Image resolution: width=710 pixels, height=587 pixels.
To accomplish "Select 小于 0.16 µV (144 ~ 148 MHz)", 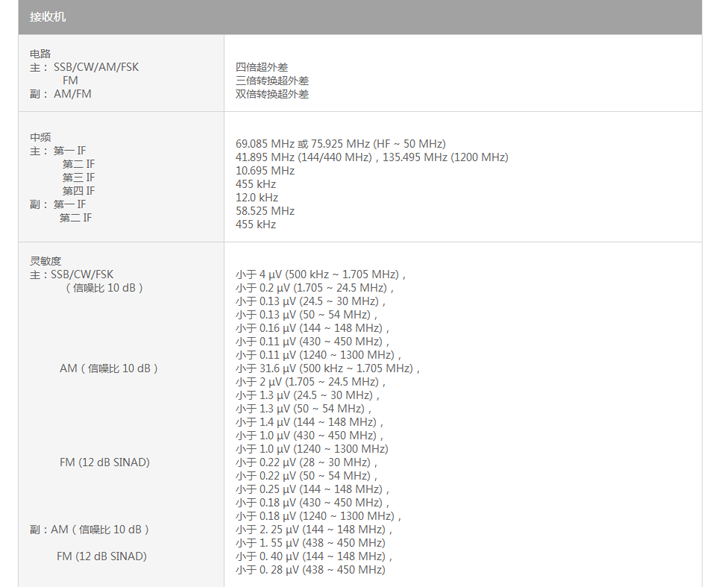I will point(312,328).
